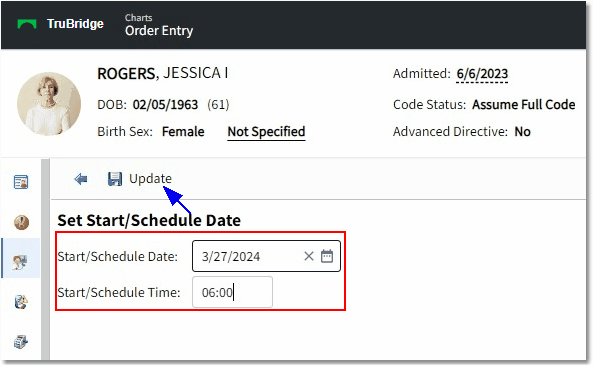The width and height of the screenshot is (593, 367).
Task: Open the patient summary sidebar icon
Action: (x=21, y=182)
